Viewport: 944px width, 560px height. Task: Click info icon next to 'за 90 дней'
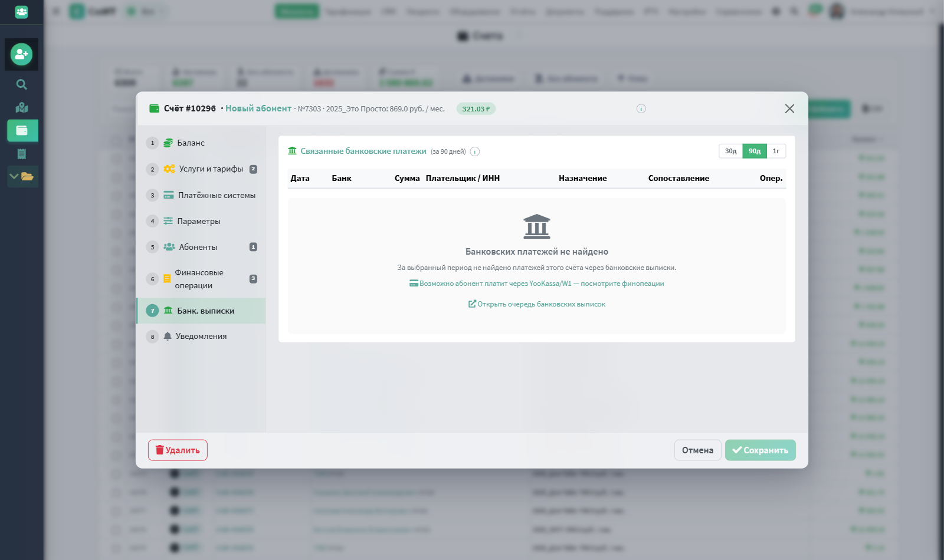pyautogui.click(x=475, y=151)
